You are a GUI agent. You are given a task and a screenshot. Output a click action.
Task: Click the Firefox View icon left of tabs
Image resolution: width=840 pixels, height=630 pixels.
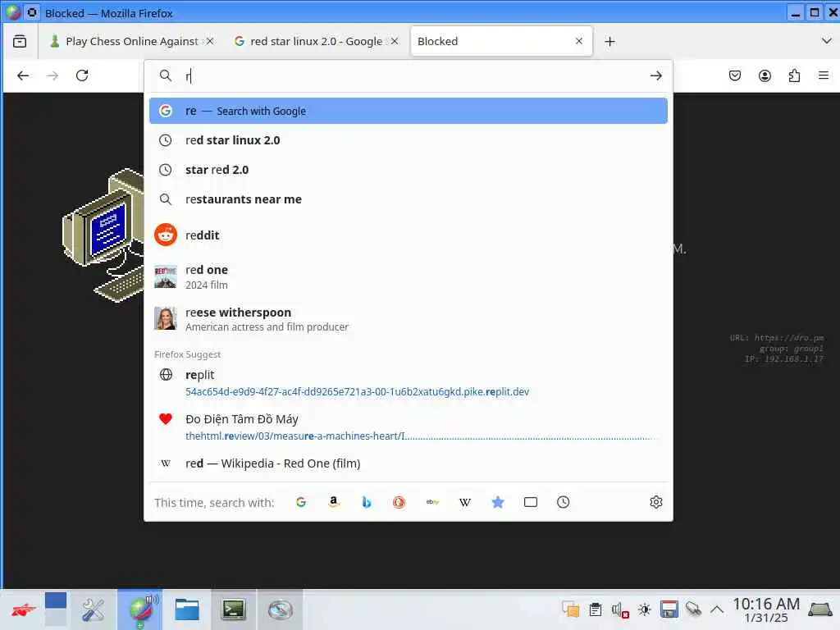tap(20, 41)
